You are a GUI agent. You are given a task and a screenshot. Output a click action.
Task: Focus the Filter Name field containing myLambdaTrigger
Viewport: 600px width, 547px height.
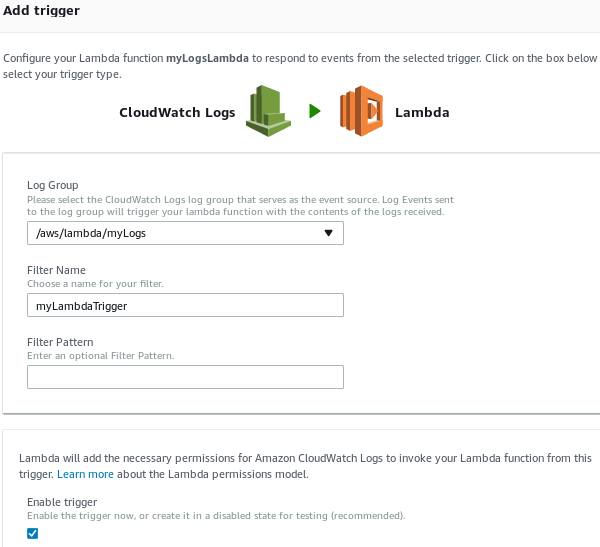(x=185, y=305)
